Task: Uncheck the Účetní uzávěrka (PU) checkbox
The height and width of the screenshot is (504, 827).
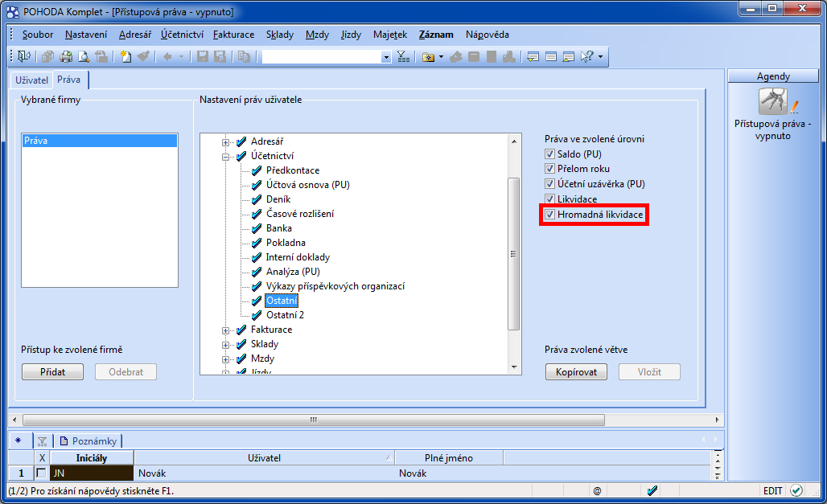Action: (549, 183)
